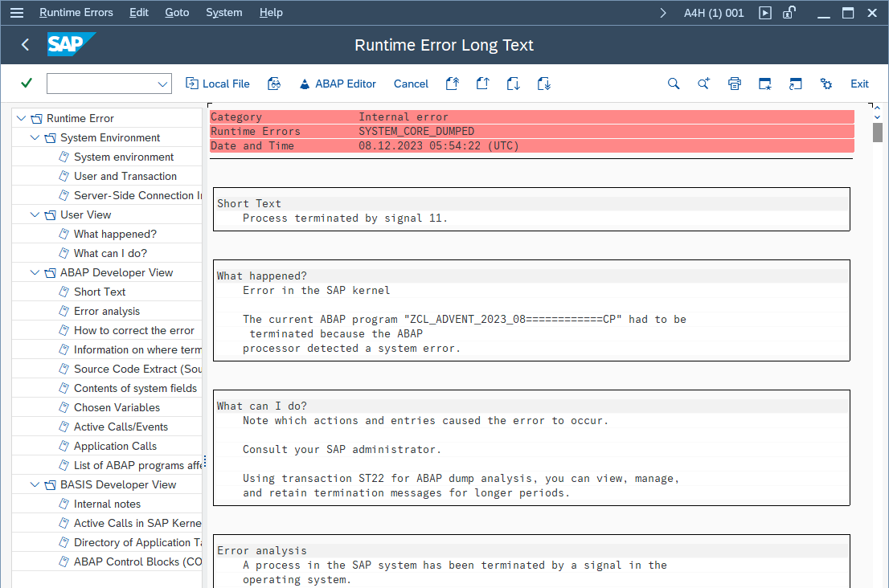This screenshot has height=588, width=889.
Task: Select the 'Contents of system fields' tree item
Action: tap(136, 388)
